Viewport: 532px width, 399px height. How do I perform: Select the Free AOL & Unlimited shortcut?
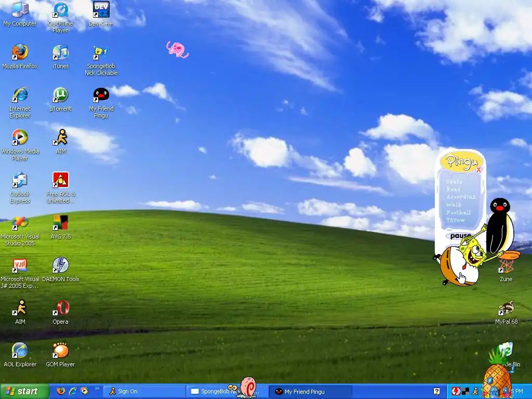[60, 188]
